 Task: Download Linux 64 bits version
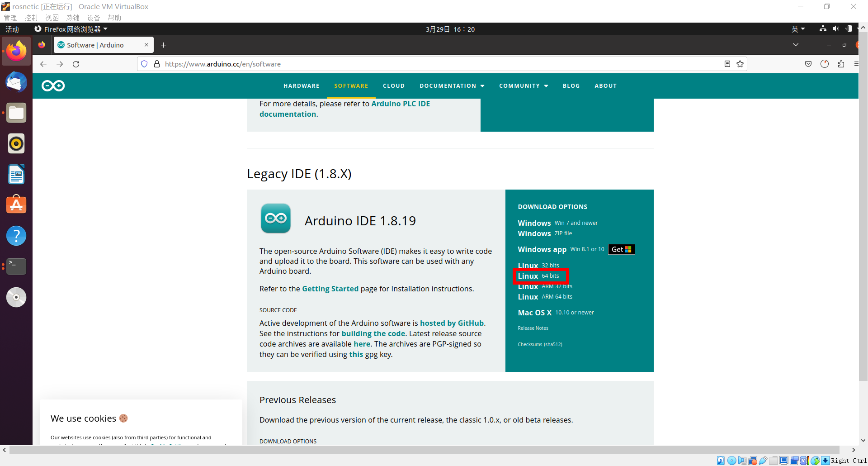click(x=538, y=276)
